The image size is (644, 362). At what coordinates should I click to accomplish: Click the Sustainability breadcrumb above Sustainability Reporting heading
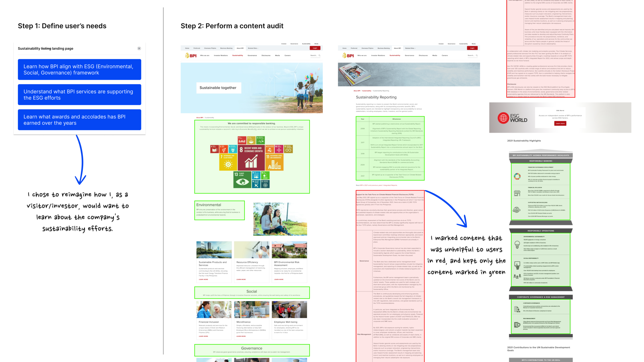click(x=367, y=91)
